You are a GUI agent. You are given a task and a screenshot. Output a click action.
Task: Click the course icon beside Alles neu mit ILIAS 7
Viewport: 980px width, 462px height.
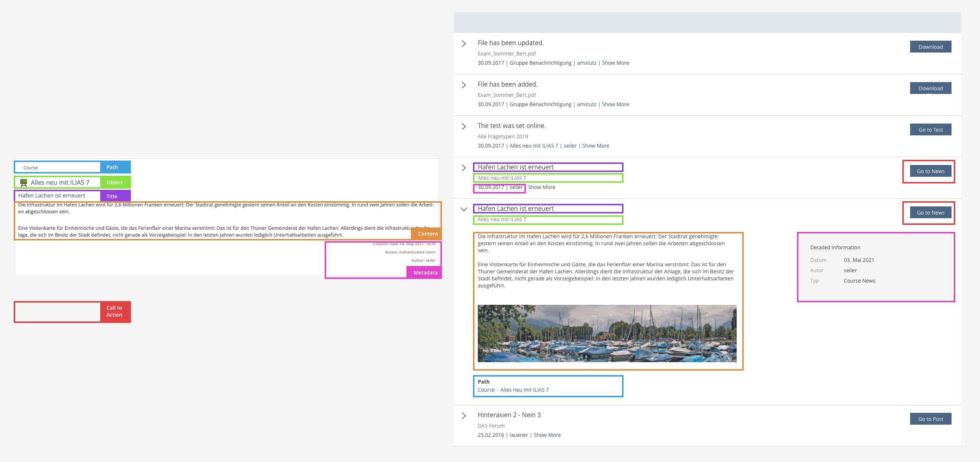point(24,183)
